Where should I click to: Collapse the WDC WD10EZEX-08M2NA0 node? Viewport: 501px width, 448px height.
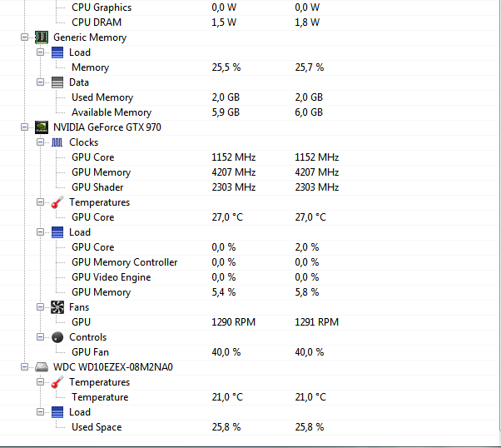coord(23,367)
